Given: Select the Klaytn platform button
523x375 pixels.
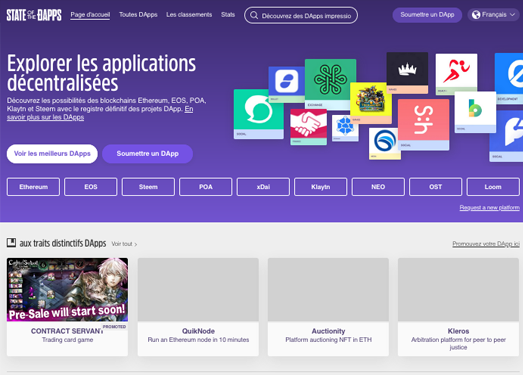Looking at the screenshot, I should pyautogui.click(x=321, y=187).
